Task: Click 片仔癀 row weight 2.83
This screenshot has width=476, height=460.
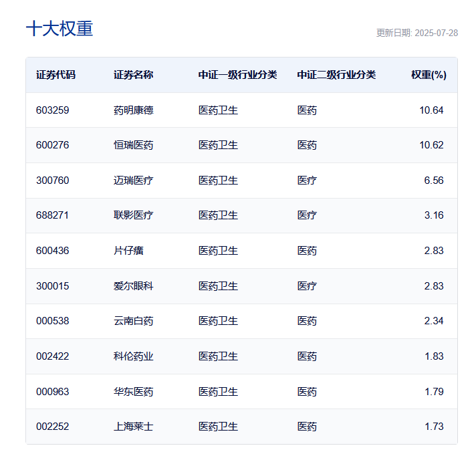Action: (434, 251)
